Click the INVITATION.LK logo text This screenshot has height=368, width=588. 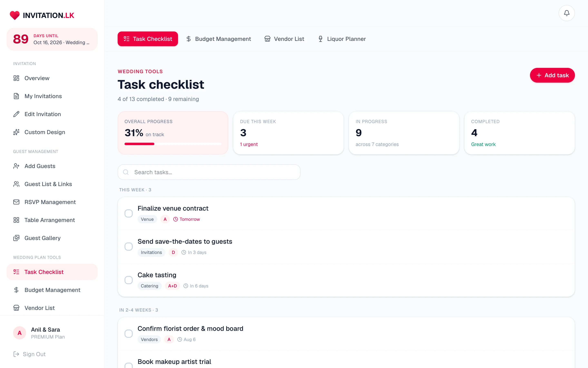pyautogui.click(x=48, y=16)
